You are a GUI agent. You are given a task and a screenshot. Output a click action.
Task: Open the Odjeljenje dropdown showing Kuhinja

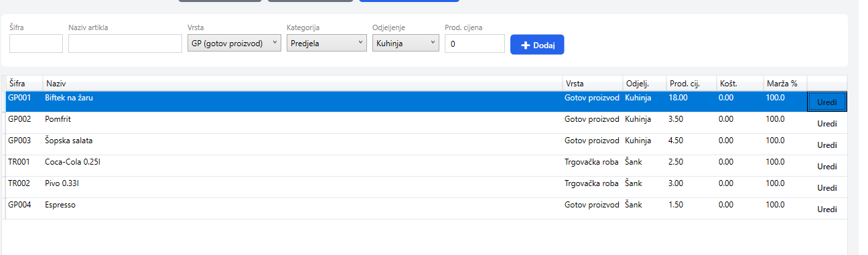coord(405,44)
